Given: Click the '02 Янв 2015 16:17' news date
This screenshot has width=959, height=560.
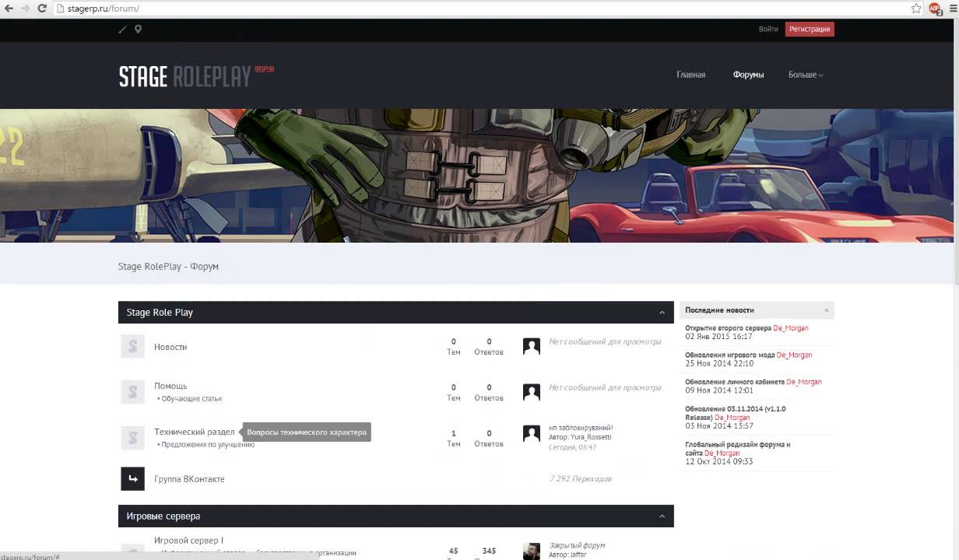Looking at the screenshot, I should coord(718,337).
